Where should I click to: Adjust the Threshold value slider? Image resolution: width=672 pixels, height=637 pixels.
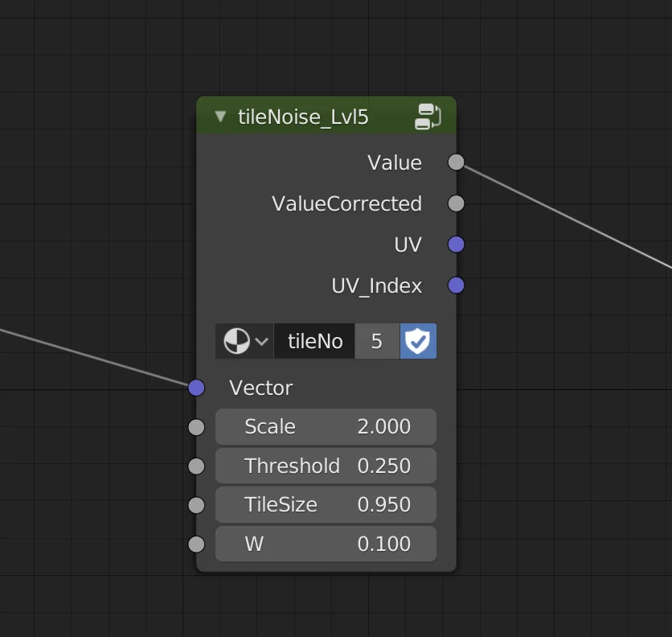coord(326,466)
